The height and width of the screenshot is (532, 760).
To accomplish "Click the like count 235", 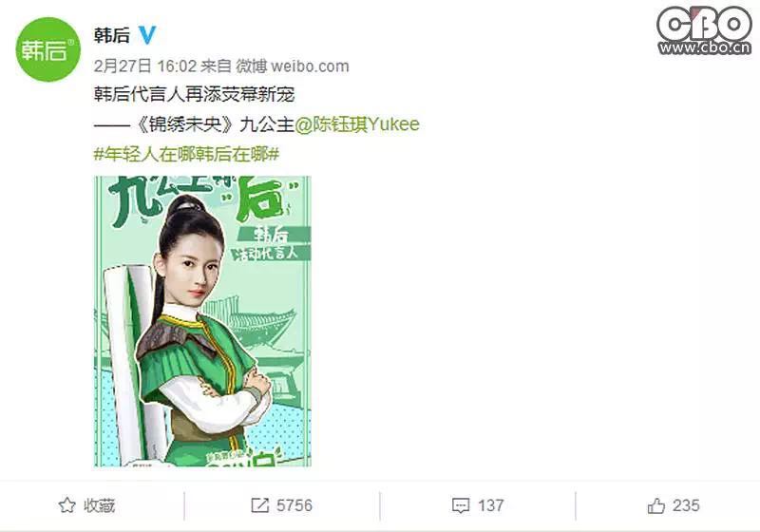I will [x=686, y=505].
